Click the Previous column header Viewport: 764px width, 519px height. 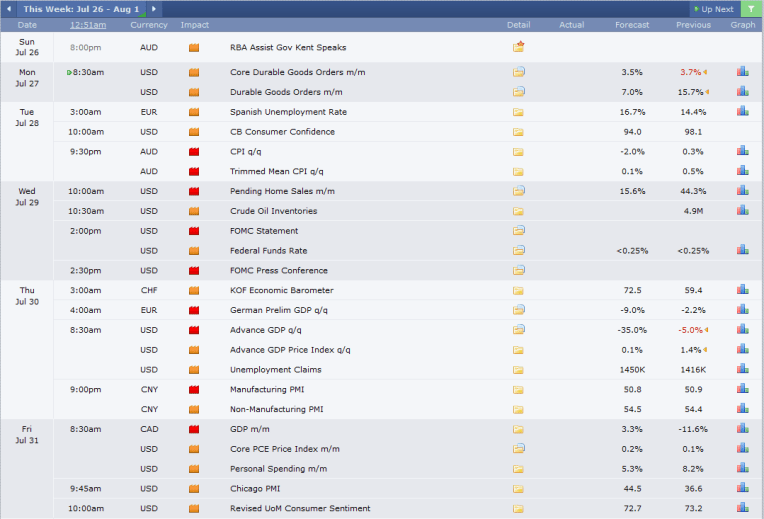click(x=693, y=25)
